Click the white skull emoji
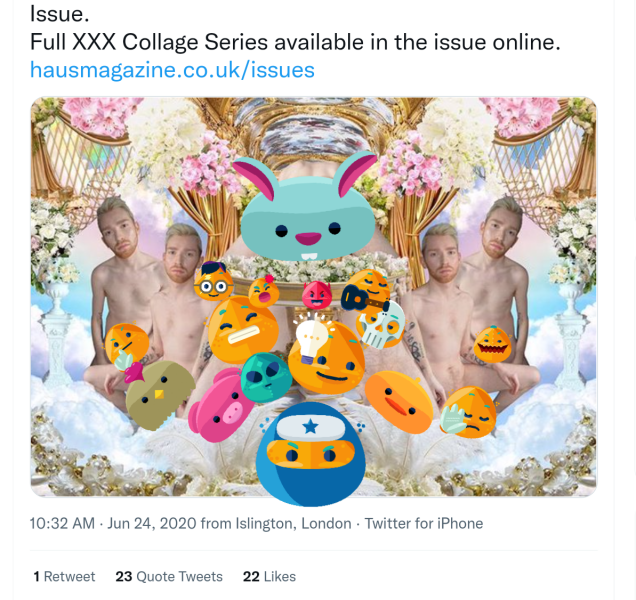This screenshot has width=636, height=600. point(381,323)
